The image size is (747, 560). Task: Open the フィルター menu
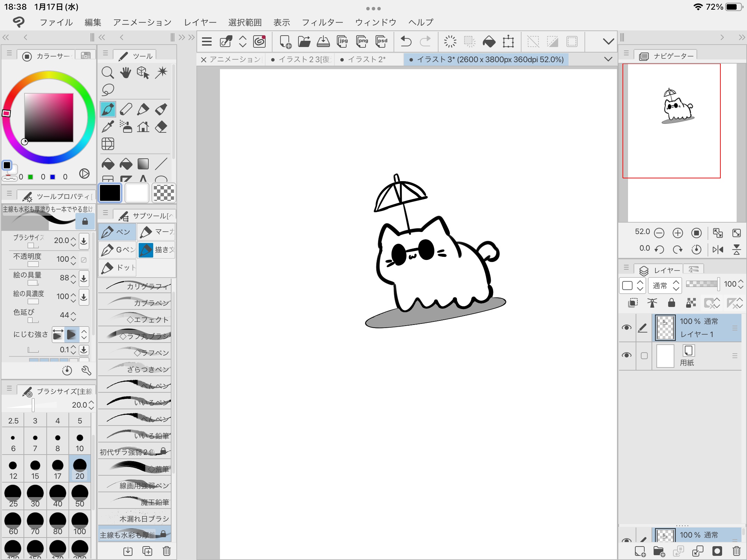322,22
